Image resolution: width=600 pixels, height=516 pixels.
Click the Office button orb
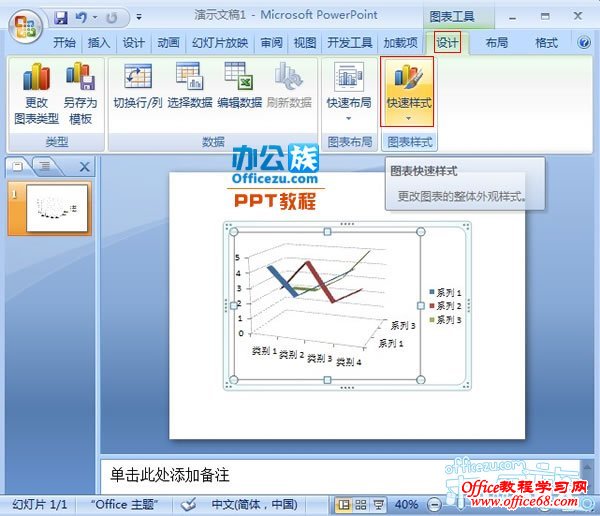pos(26,26)
